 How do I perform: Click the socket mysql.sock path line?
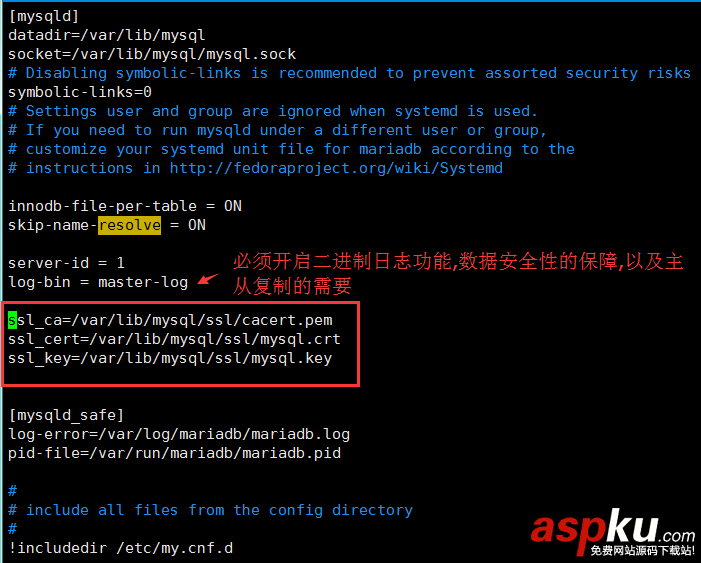(x=152, y=54)
